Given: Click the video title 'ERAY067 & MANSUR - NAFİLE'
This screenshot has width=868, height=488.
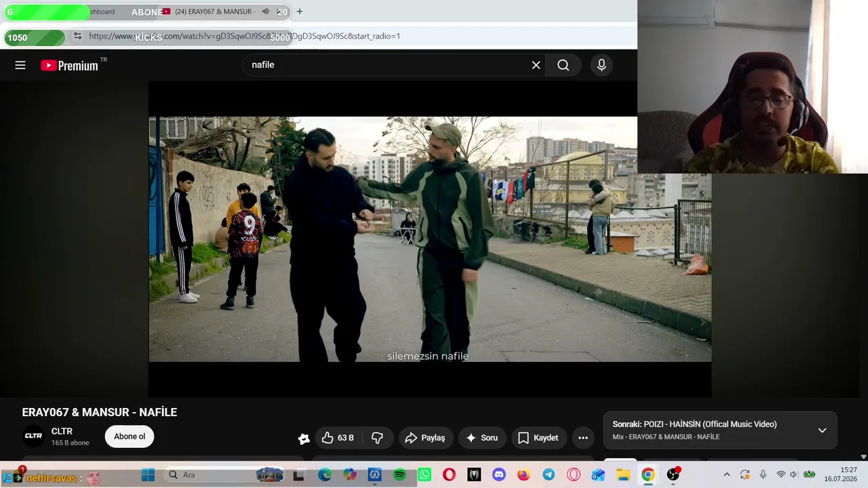Looking at the screenshot, I should 100,412.
